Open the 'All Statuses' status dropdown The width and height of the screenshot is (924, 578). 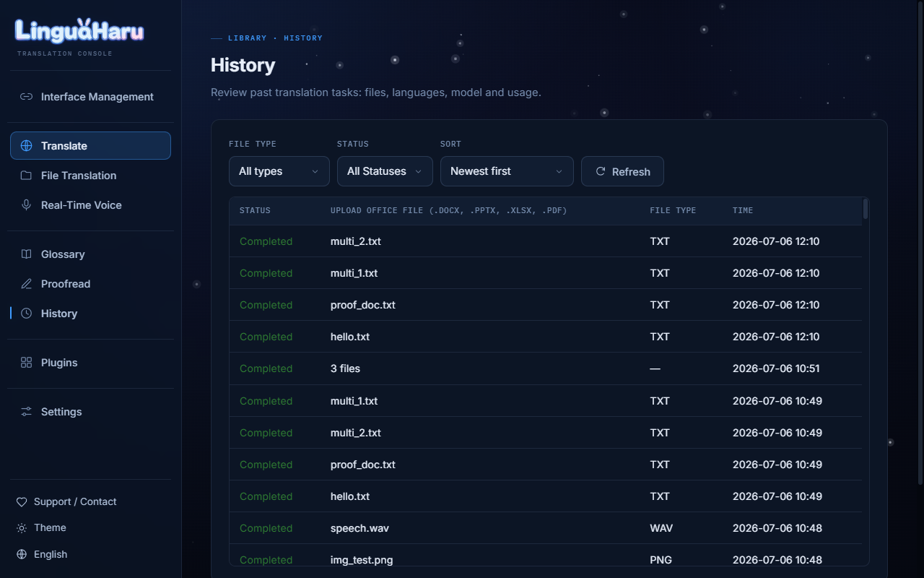[385, 171]
